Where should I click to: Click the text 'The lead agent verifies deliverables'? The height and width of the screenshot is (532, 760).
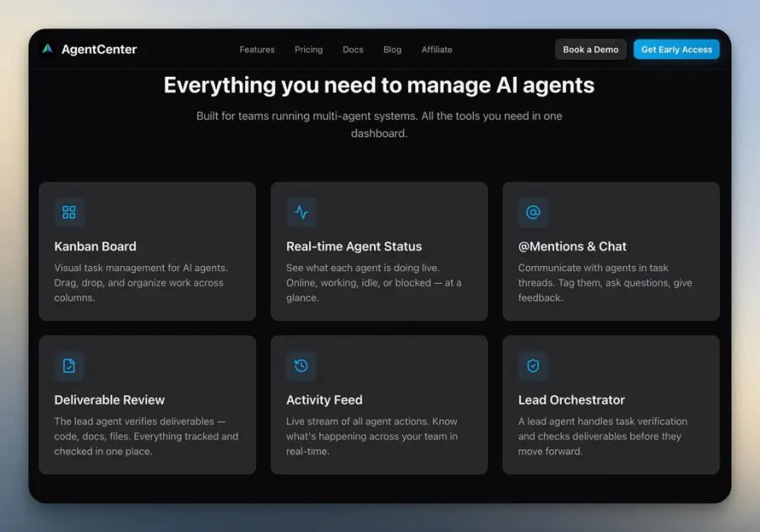pos(134,421)
